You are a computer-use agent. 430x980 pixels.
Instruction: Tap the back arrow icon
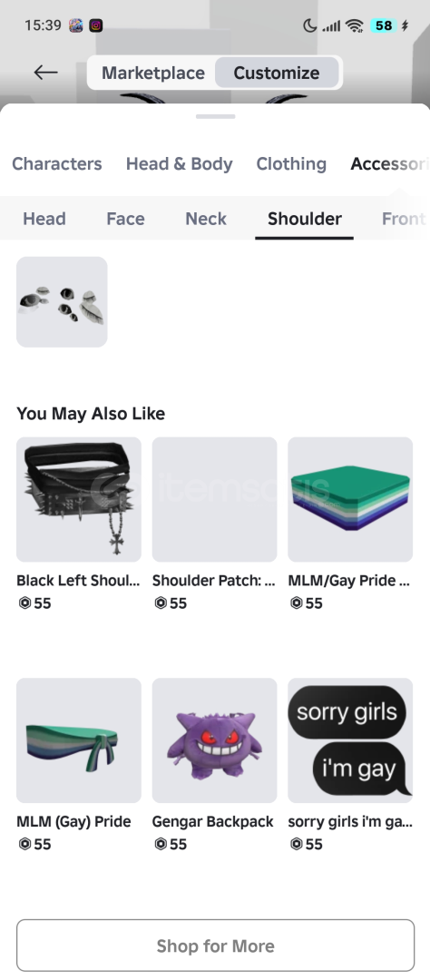pyautogui.click(x=45, y=73)
